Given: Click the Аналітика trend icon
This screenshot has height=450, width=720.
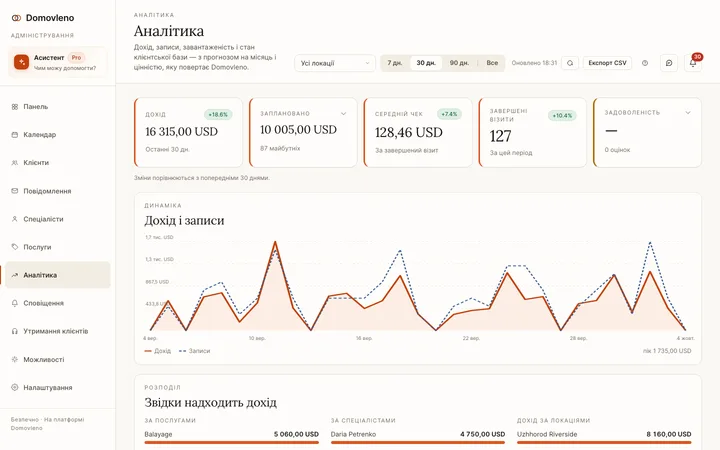Looking at the screenshot, I should click(15, 275).
